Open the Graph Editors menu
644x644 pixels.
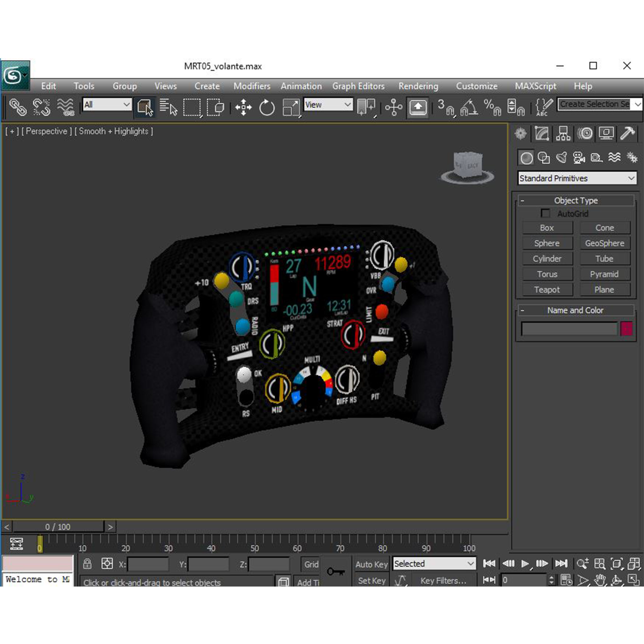(358, 86)
